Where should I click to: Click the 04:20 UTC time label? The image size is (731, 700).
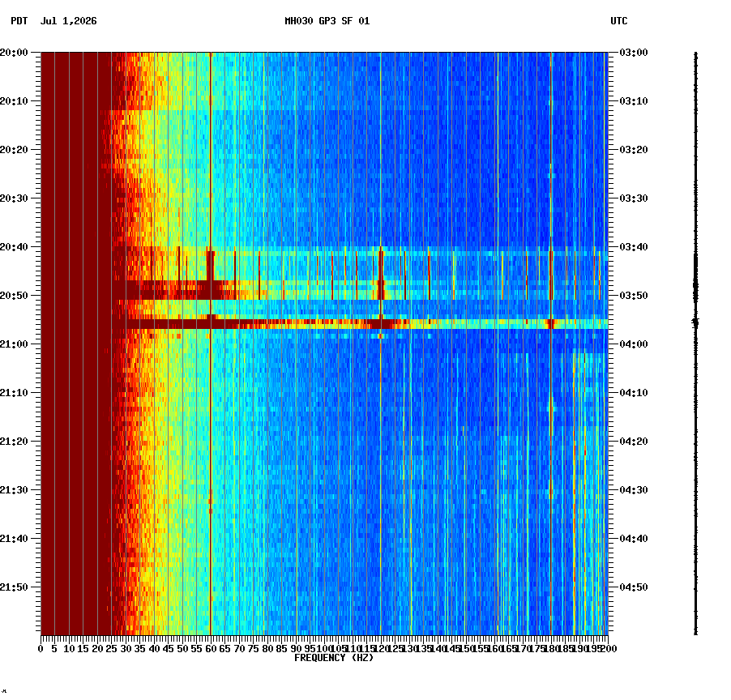pos(634,442)
